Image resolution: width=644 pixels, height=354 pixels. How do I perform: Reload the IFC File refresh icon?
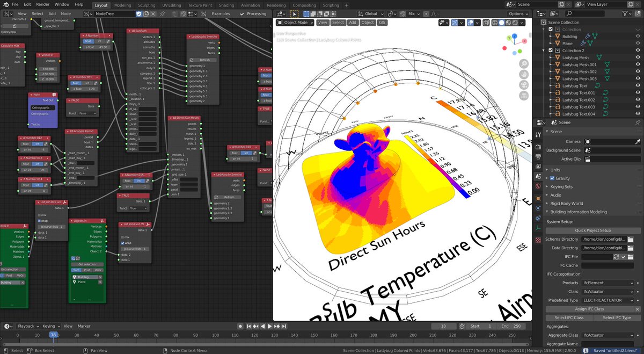(x=616, y=257)
